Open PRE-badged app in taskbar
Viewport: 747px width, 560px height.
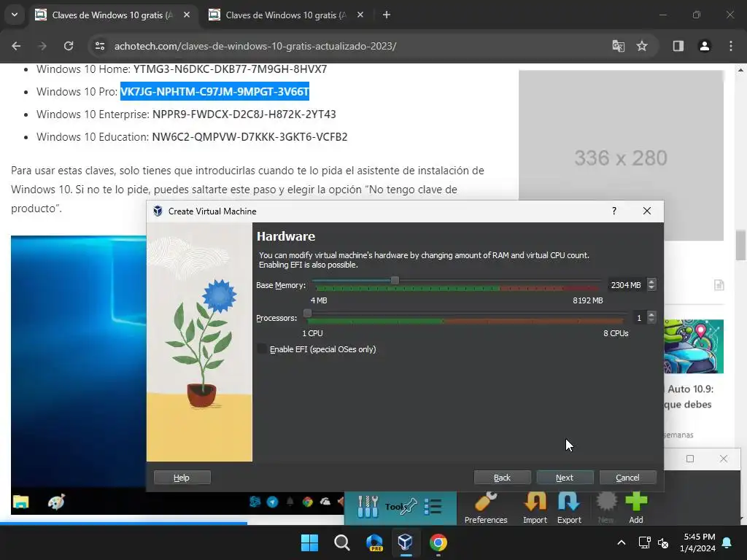[374, 542]
